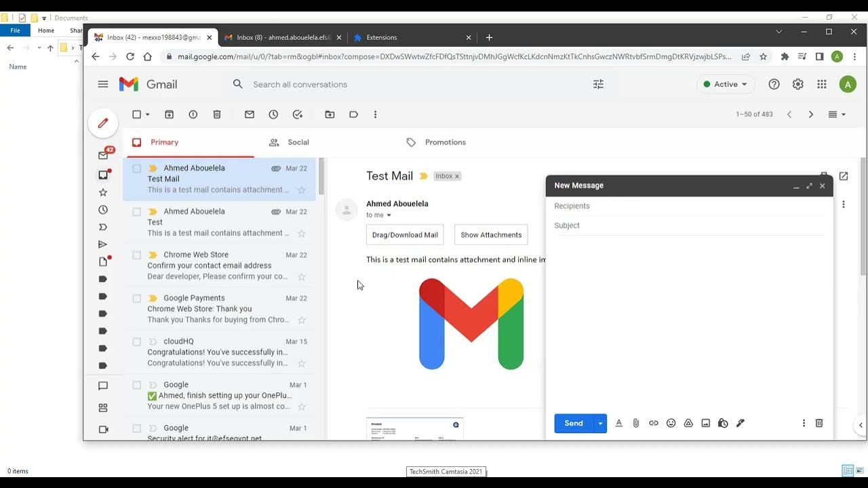Open Gmail Settings gear
Viewport: 868px width, 488px height.
click(x=798, y=84)
